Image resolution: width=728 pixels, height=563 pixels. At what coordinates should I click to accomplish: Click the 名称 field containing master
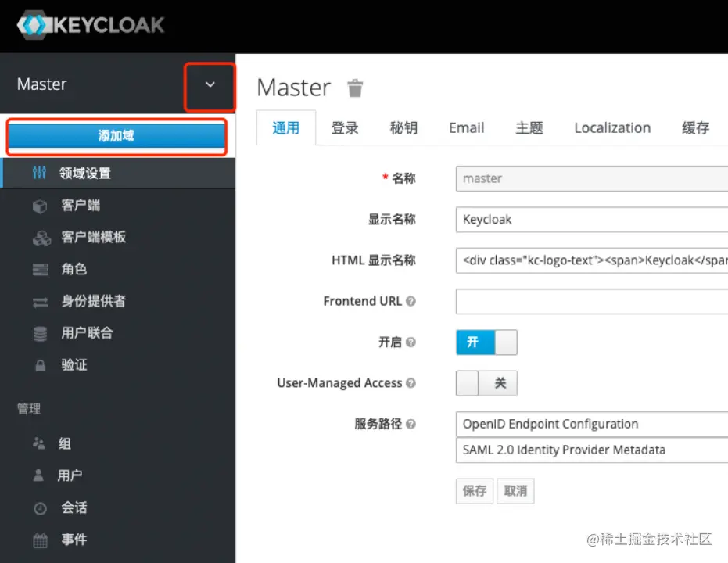point(592,179)
